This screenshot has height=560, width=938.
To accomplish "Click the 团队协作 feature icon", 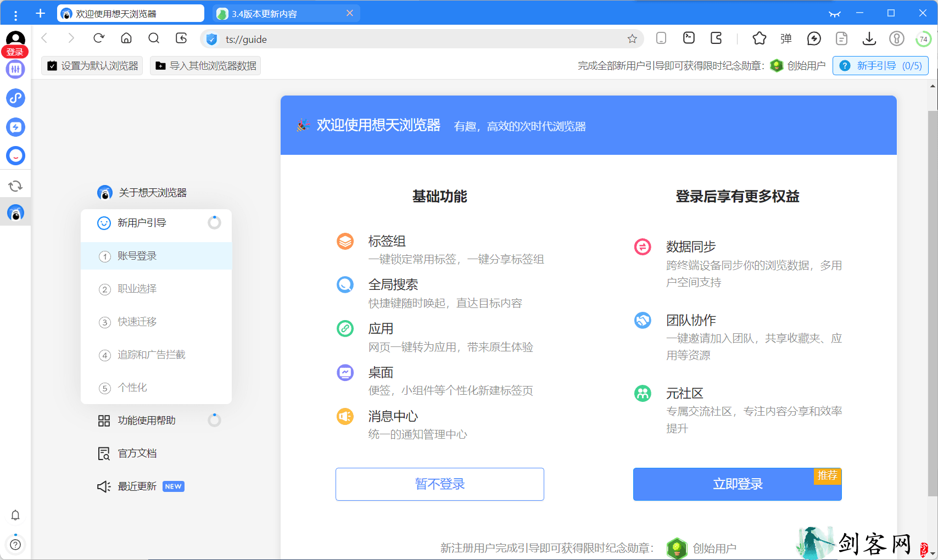I will [643, 320].
